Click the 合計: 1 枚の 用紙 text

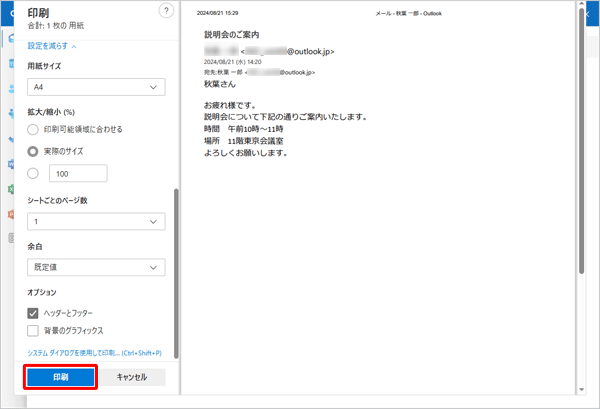coord(55,26)
